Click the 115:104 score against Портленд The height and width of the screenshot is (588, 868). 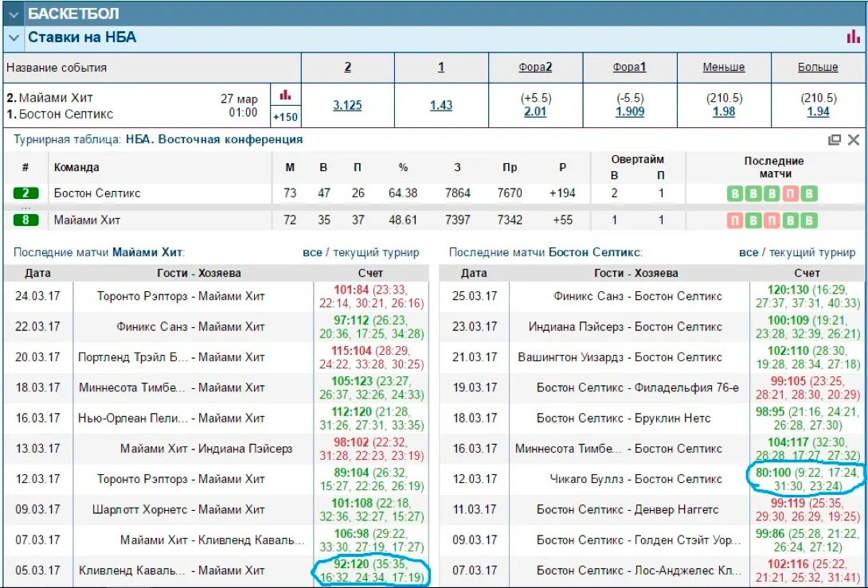tap(350, 350)
